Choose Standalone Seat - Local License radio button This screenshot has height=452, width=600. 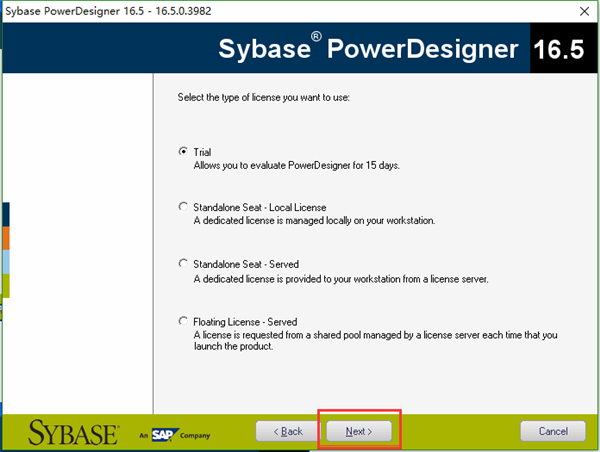point(183,207)
